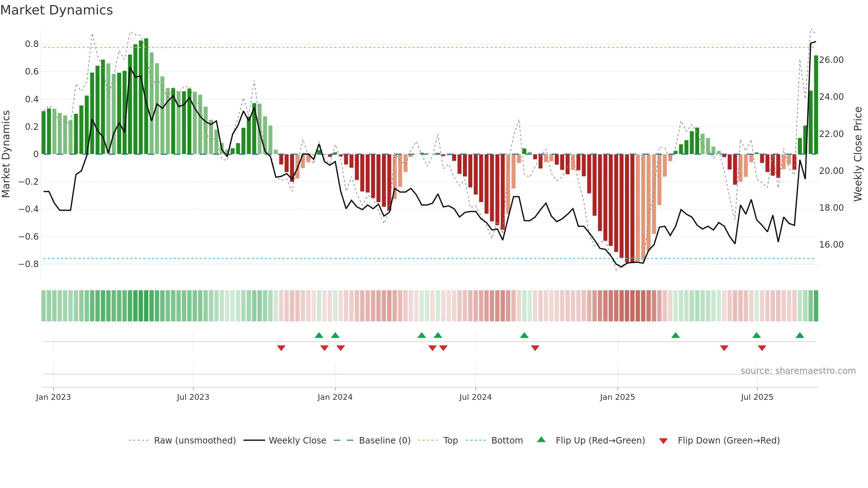
Task: Select the green flip-up marker near March 2025
Action: tap(676, 335)
